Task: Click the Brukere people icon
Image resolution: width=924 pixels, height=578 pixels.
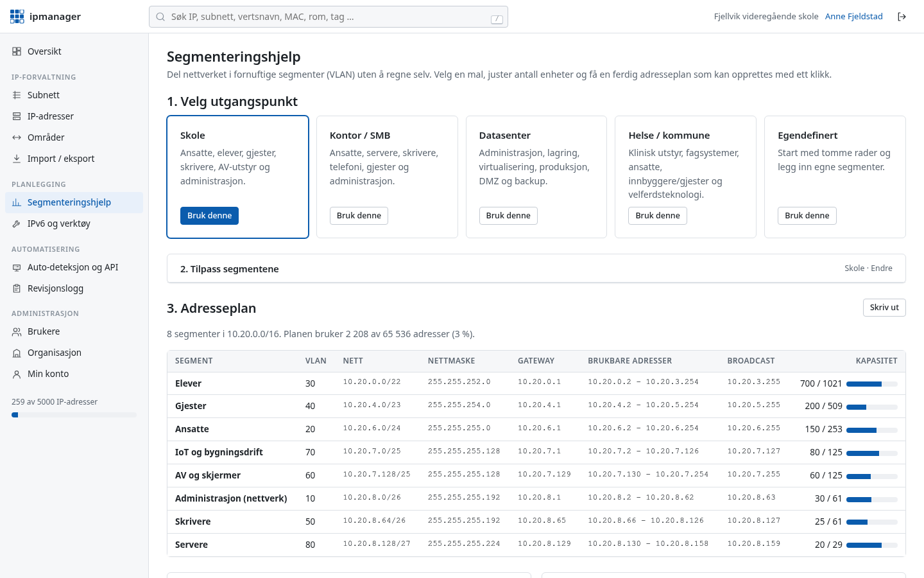Action: [17, 331]
